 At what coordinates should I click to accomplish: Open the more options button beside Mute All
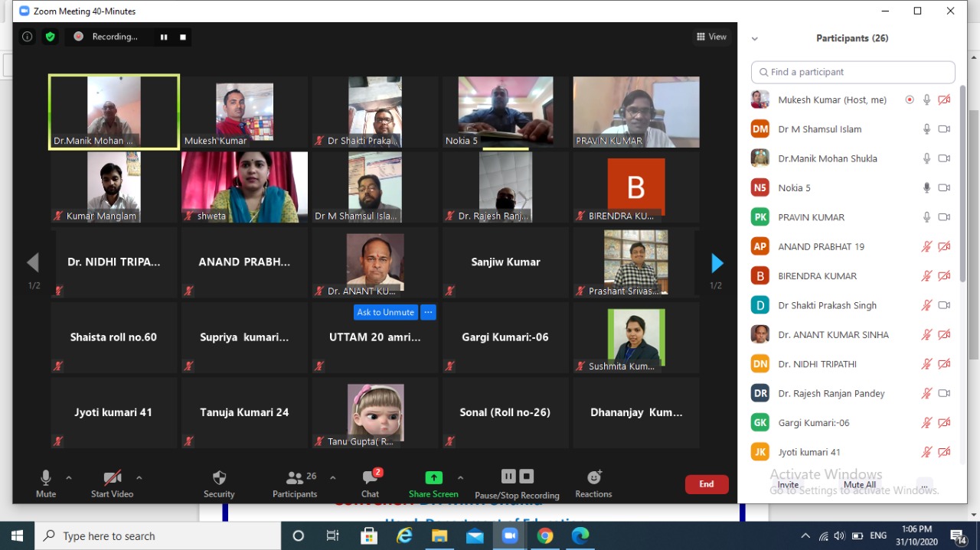point(925,485)
